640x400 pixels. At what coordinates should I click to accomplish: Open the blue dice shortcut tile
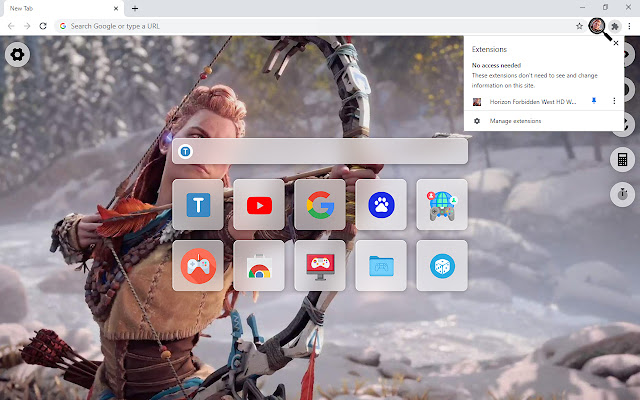442,266
